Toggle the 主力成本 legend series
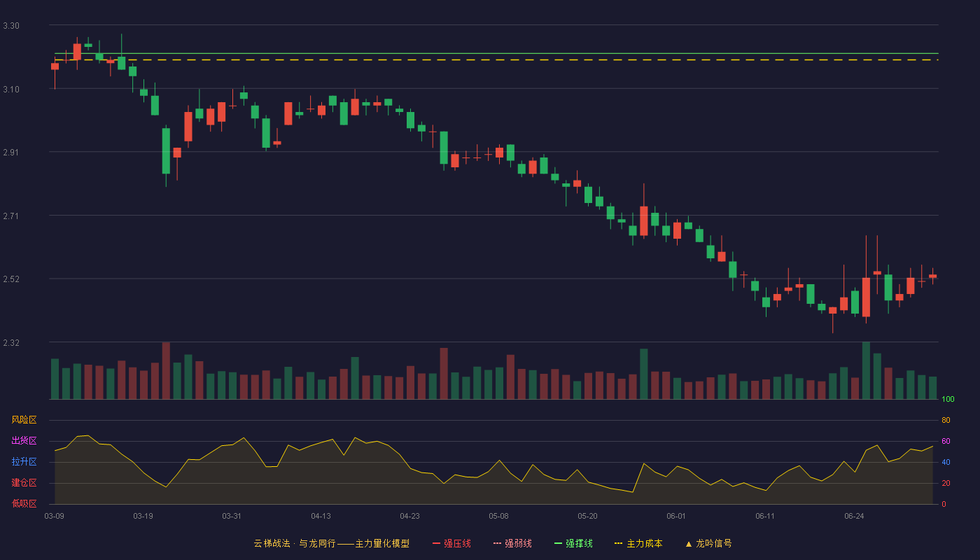 coord(638,543)
